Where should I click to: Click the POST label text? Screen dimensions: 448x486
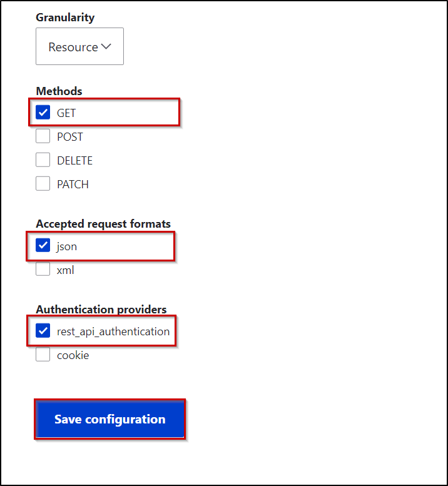click(x=70, y=137)
